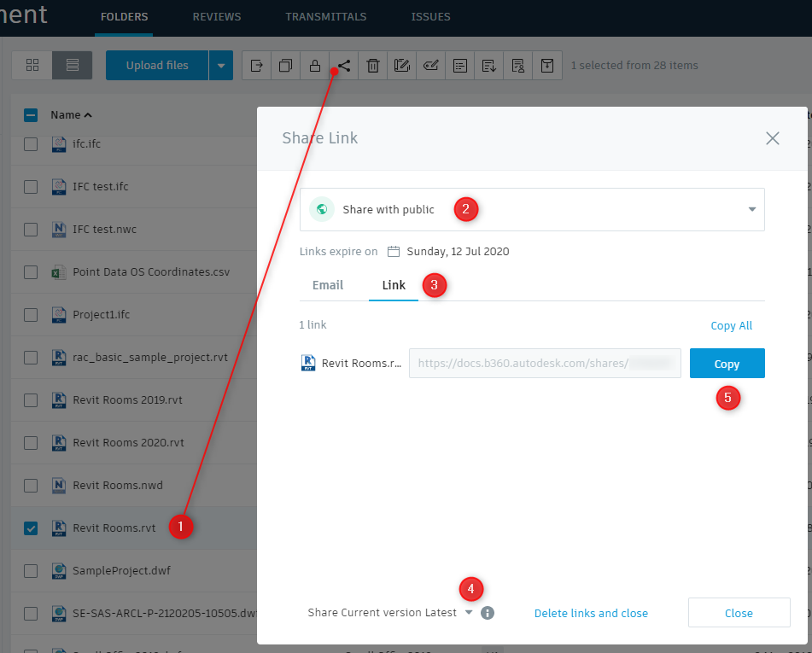
Task: Click the Revit icon of rac_basic_sample_project.rvt
Action: coord(59,358)
